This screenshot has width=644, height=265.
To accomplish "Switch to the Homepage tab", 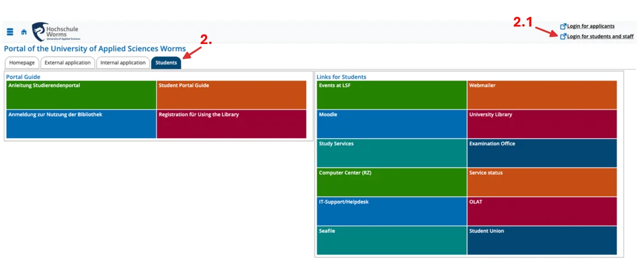I will click(22, 63).
